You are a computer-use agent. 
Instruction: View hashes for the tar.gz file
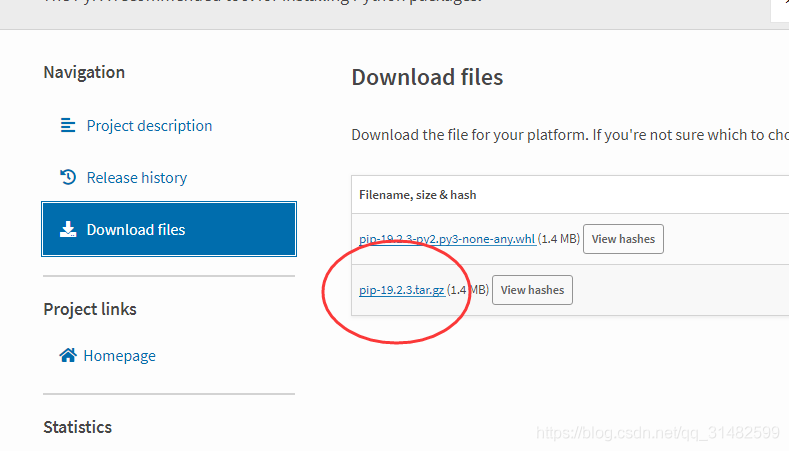click(x=532, y=290)
